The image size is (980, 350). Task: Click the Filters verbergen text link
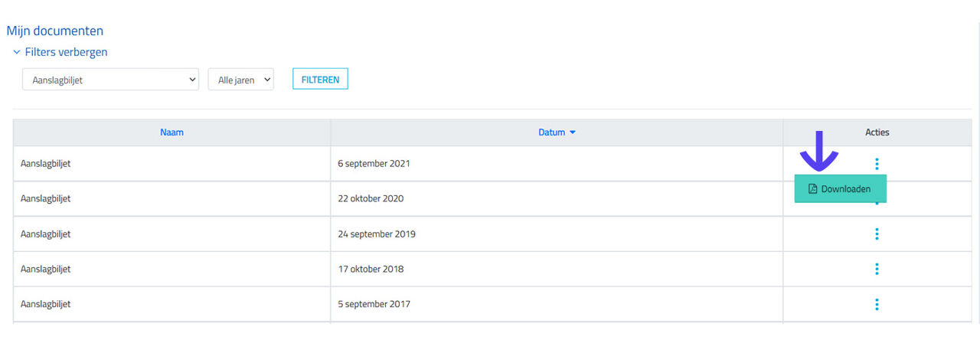(66, 53)
